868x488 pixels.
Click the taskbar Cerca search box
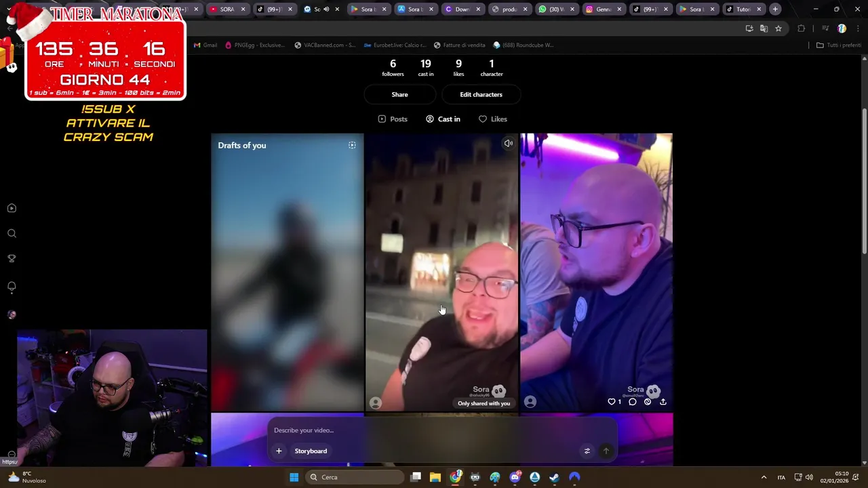(x=354, y=477)
